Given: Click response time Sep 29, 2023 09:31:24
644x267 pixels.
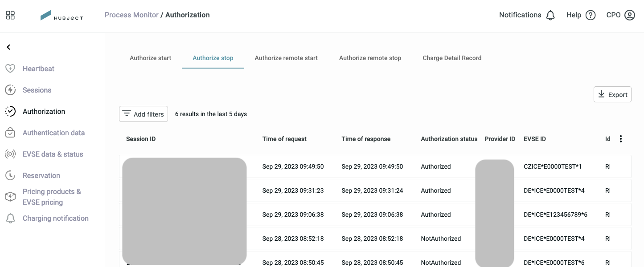Looking at the screenshot, I should tap(372, 190).
